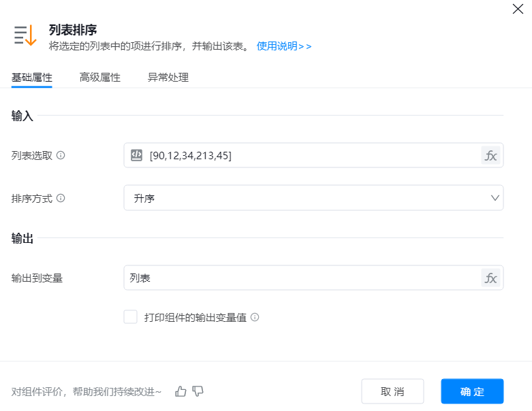Switch to the 高级属性 tab
Image resolution: width=532 pixels, height=411 pixels.
pyautogui.click(x=100, y=78)
